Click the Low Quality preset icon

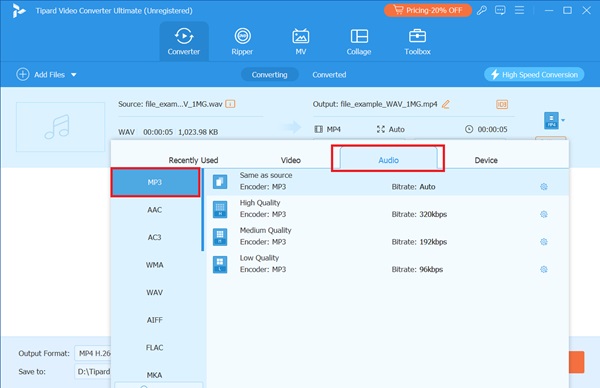pyautogui.click(x=220, y=264)
